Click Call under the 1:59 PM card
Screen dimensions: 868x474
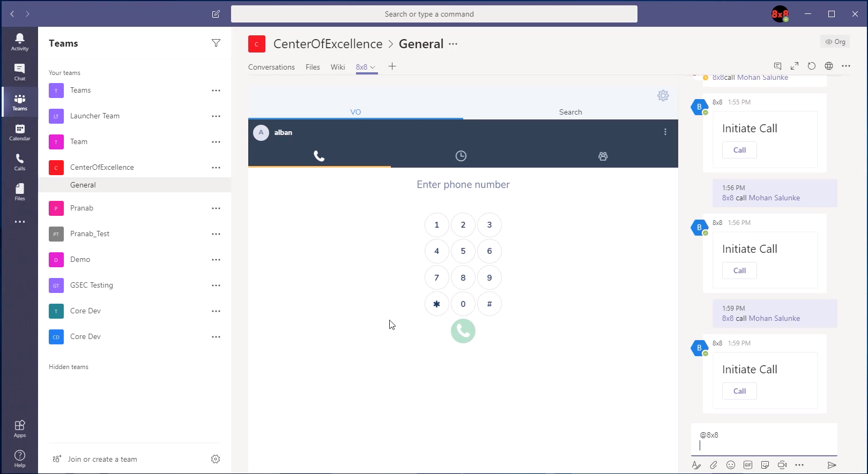pos(739,391)
